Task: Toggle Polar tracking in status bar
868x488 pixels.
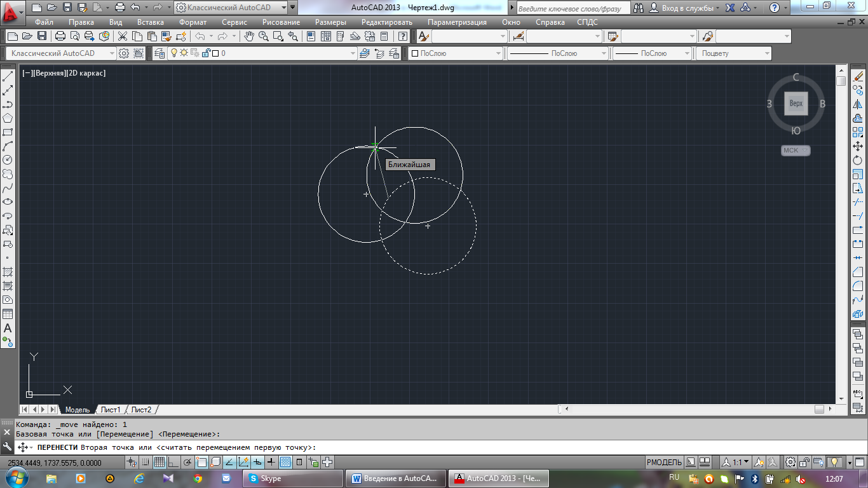Action: 187,462
